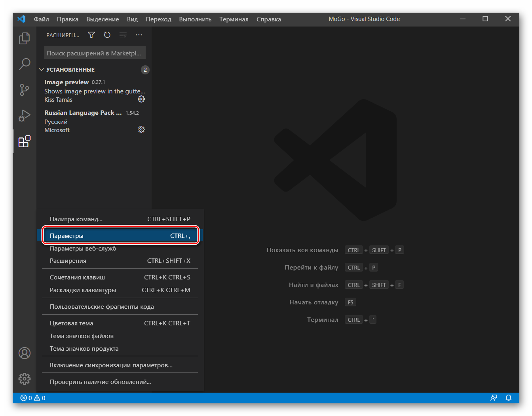Open the Вид menu

point(133,19)
